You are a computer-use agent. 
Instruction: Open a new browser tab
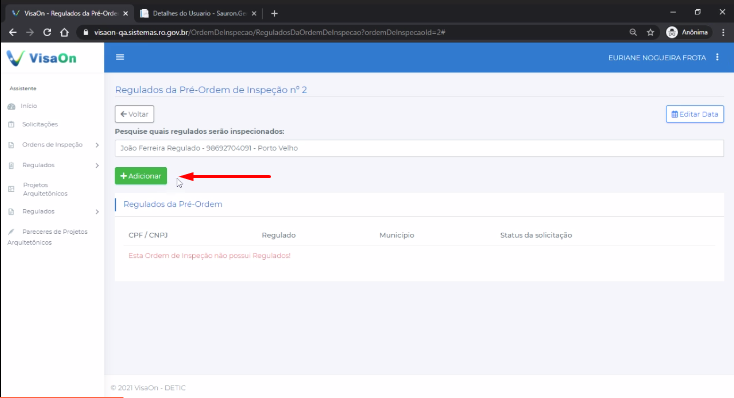coord(274,14)
